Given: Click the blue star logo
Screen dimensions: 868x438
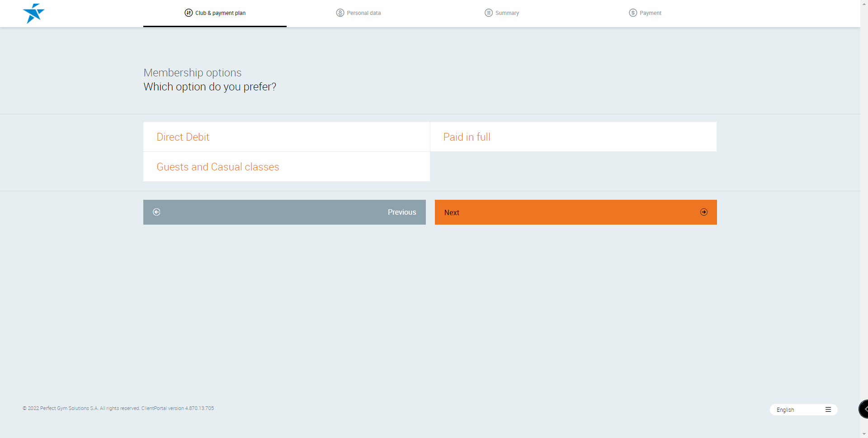Looking at the screenshot, I should coord(33,14).
